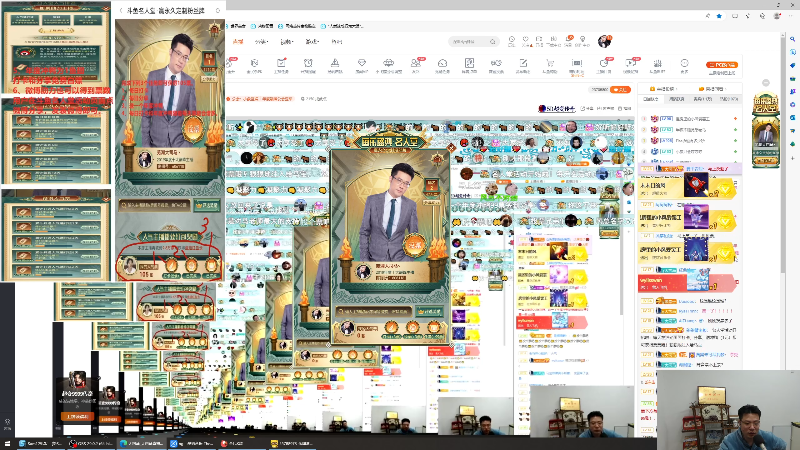The image size is (800, 450).
Task: Switch to the Edge browser taskbar item
Action: click(x=141, y=443)
